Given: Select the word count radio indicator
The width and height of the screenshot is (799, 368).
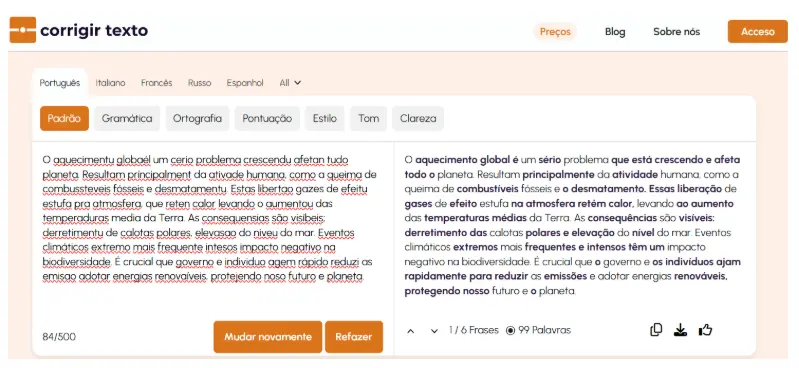Looking at the screenshot, I should [x=511, y=330].
